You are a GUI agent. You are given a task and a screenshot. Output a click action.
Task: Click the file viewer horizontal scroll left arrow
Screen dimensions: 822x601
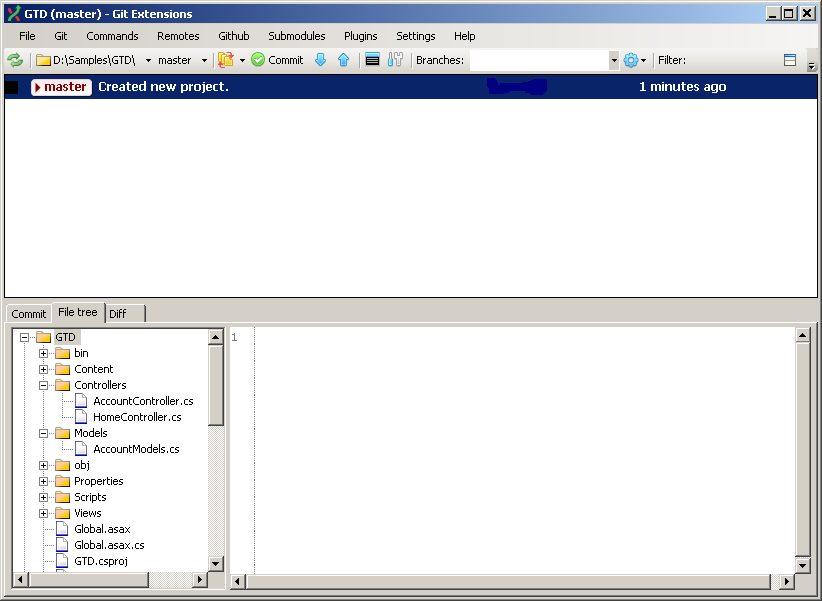[237, 581]
